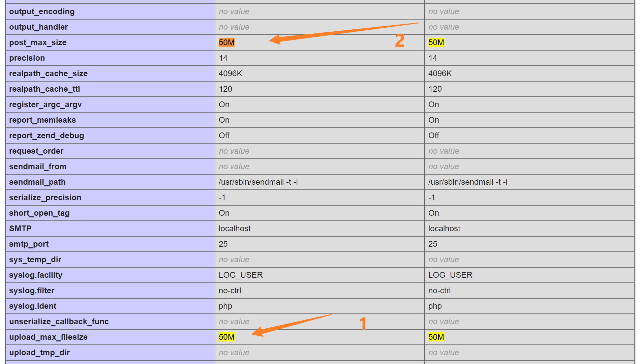The width and height of the screenshot is (641, 364).
Task: Click the sys_temp_dir directive label
Action: point(35,260)
